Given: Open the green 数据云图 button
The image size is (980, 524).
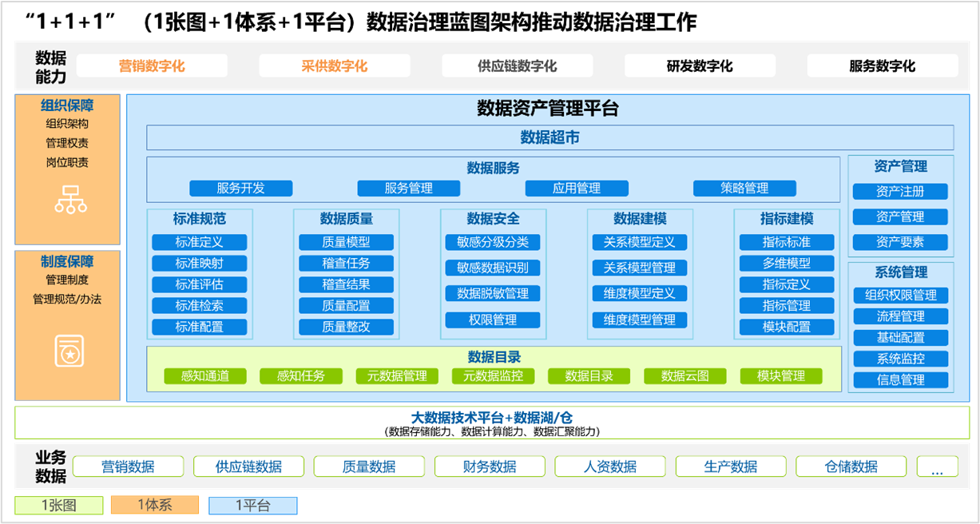Looking at the screenshot, I should coord(684,376).
